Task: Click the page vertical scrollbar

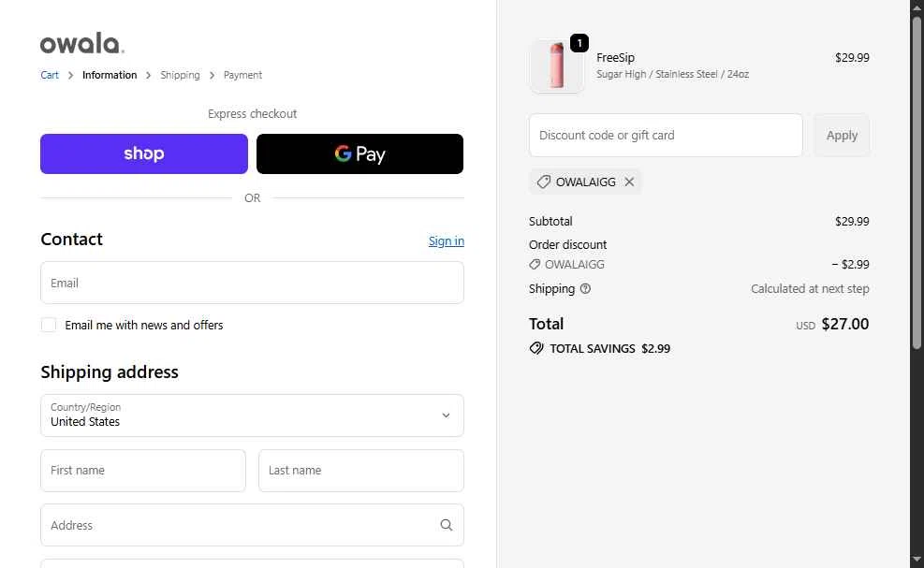Action: click(x=917, y=187)
